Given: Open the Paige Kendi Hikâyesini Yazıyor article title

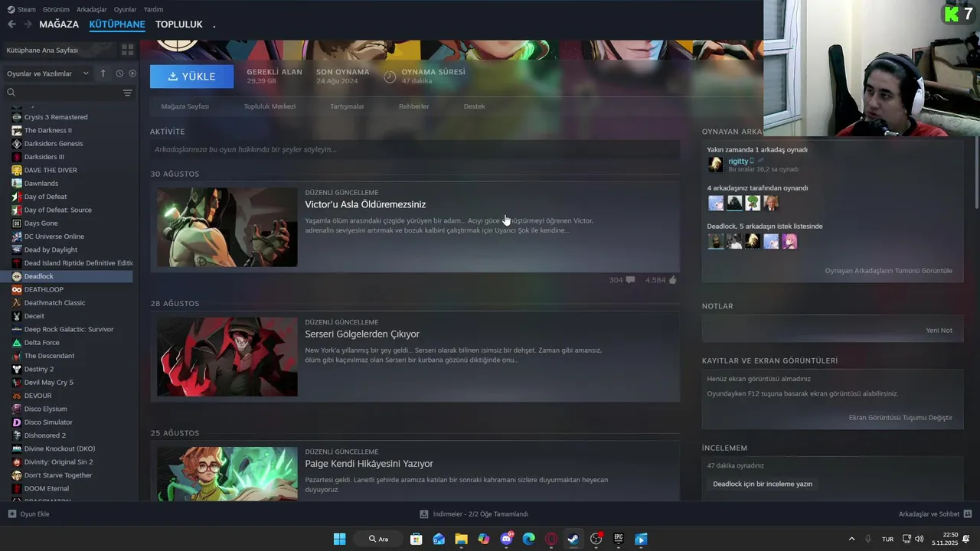Looking at the screenshot, I should [x=369, y=464].
